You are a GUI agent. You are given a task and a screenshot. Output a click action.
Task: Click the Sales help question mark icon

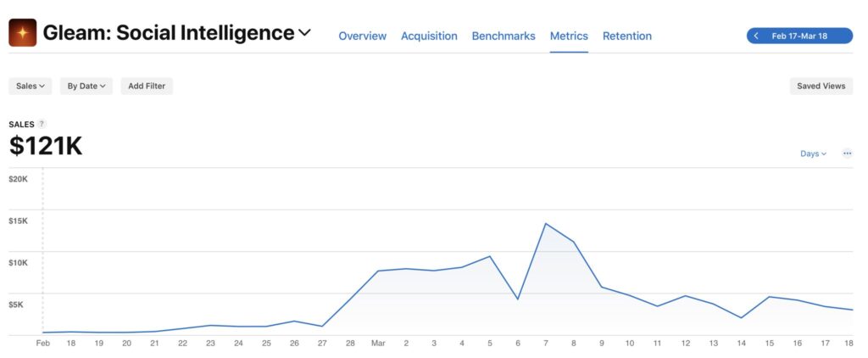tap(42, 124)
